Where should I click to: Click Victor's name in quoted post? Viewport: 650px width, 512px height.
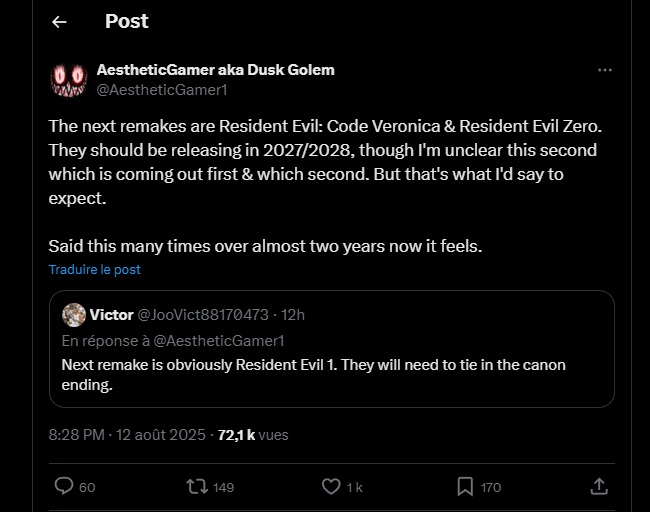coord(111,314)
